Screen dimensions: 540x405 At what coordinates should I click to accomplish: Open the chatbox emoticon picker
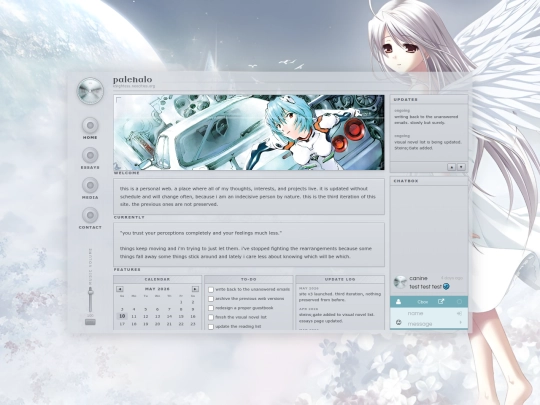click(x=398, y=323)
